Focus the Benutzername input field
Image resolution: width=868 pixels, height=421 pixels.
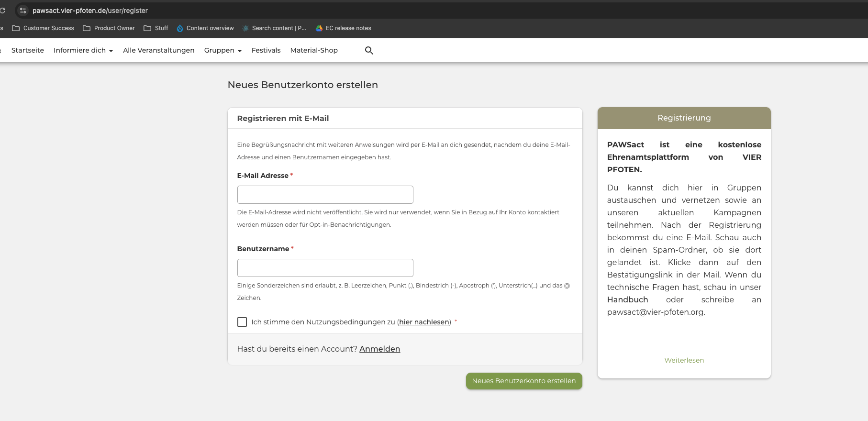pyautogui.click(x=325, y=268)
